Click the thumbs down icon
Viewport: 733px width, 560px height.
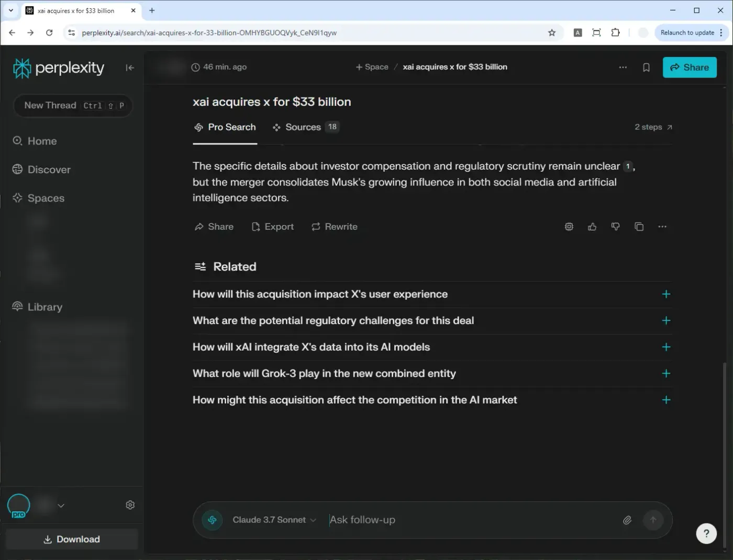point(615,227)
